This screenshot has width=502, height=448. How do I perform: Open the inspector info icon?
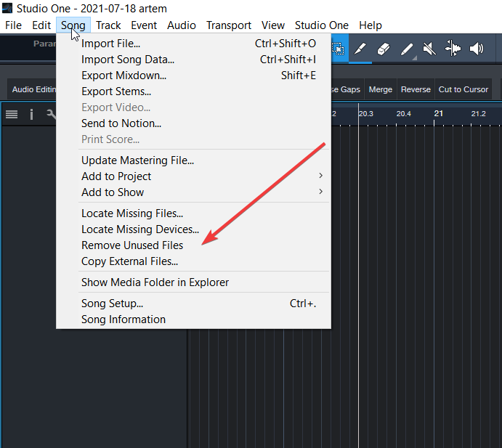[31, 114]
